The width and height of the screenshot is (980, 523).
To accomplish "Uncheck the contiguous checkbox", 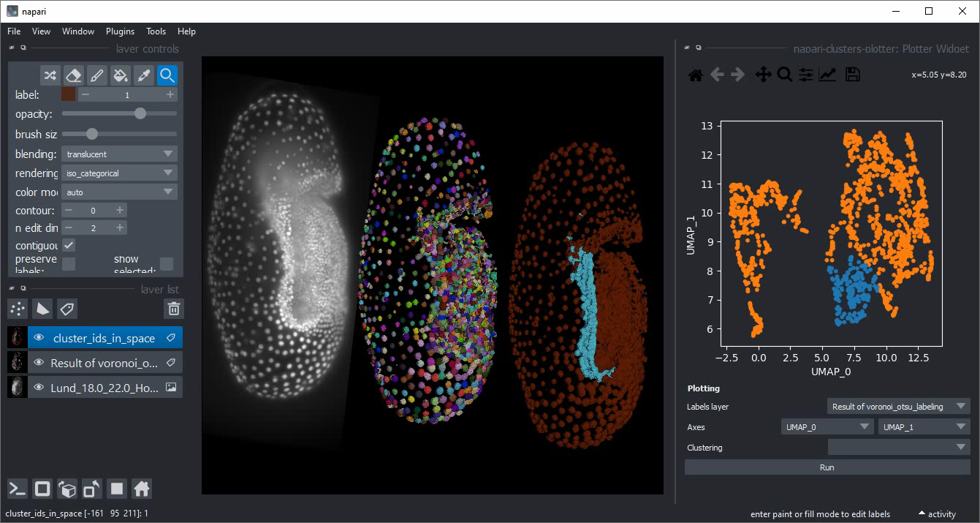I will click(69, 245).
